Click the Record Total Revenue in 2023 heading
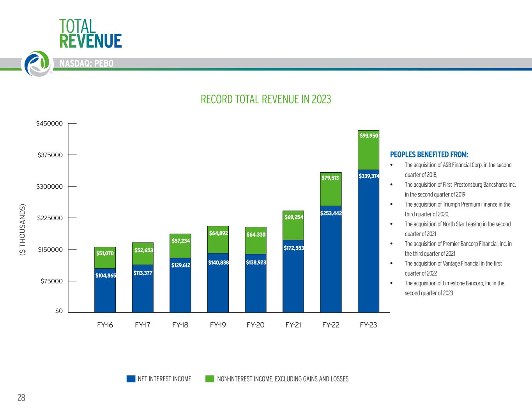 (266, 99)
